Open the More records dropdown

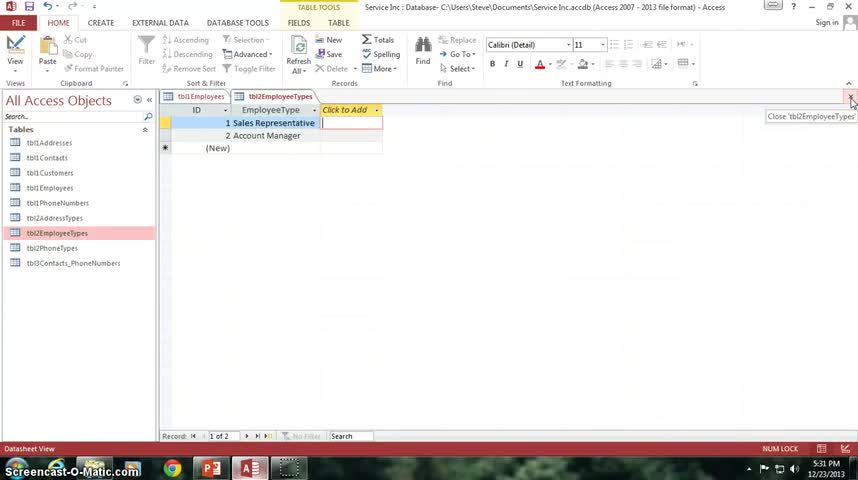[379, 68]
